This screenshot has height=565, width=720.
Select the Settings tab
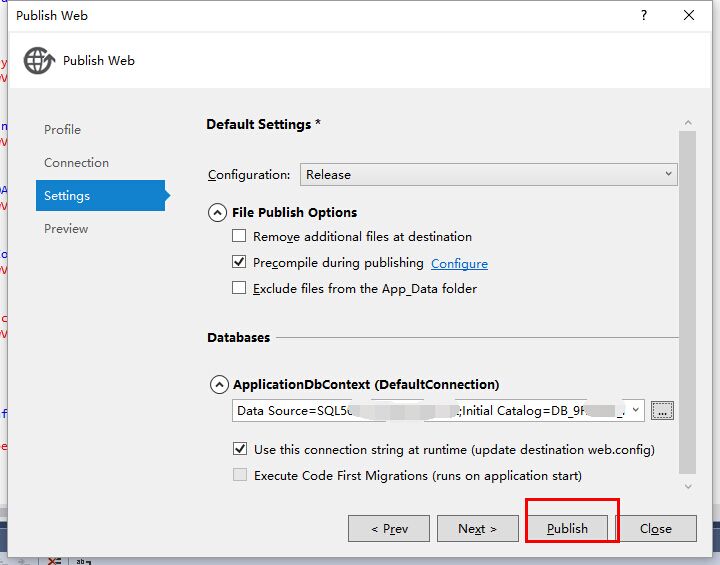click(67, 196)
